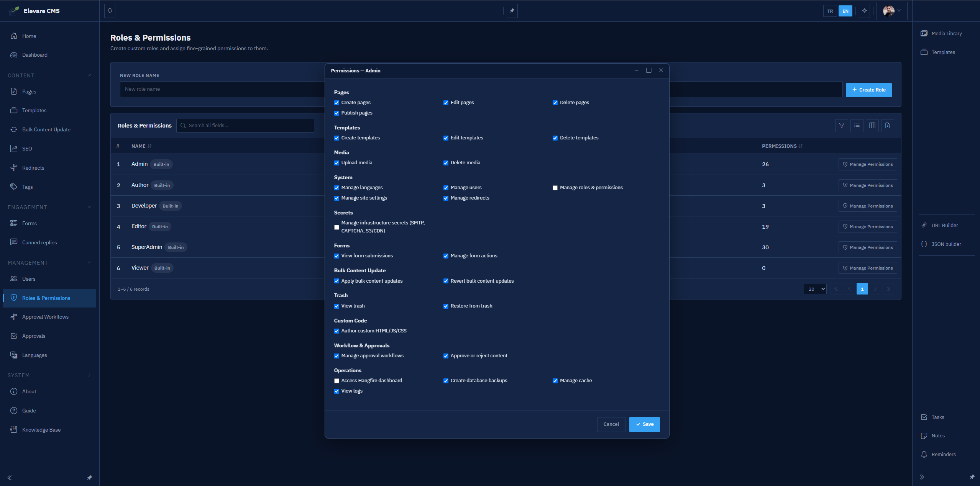Switch language to TR
The image size is (980, 486).
830,11
